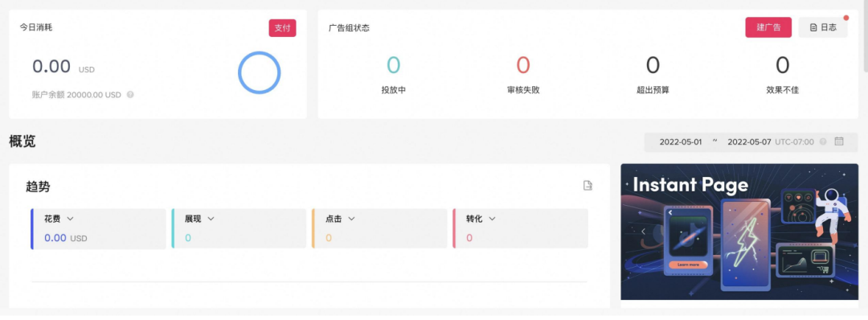Open the Instant Page banner image
Viewport: 868px width, 320px height.
739,232
